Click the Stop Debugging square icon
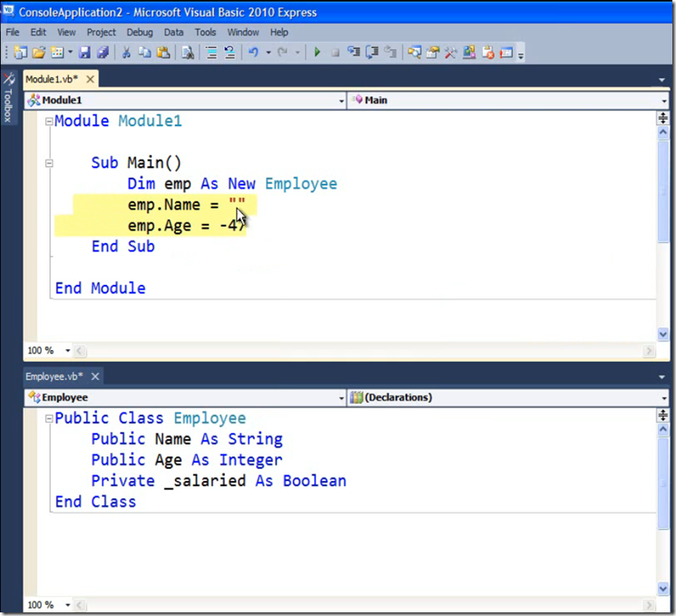 335,53
